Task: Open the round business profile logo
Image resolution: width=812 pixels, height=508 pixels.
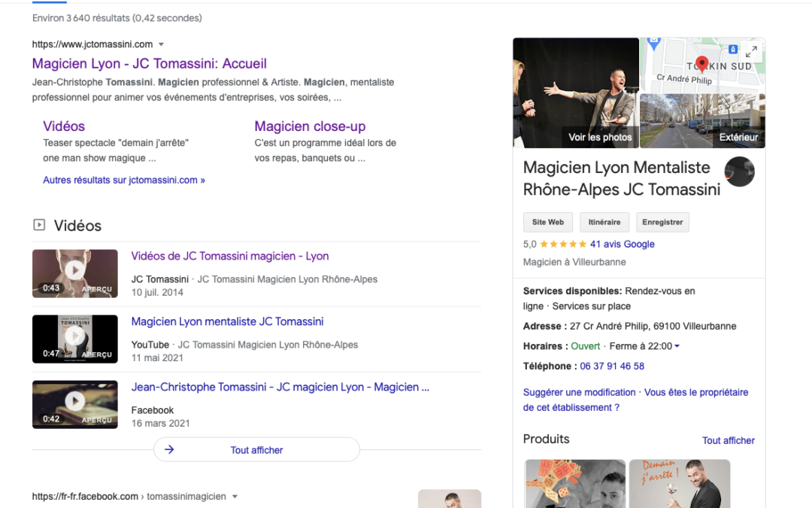Action: point(739,172)
